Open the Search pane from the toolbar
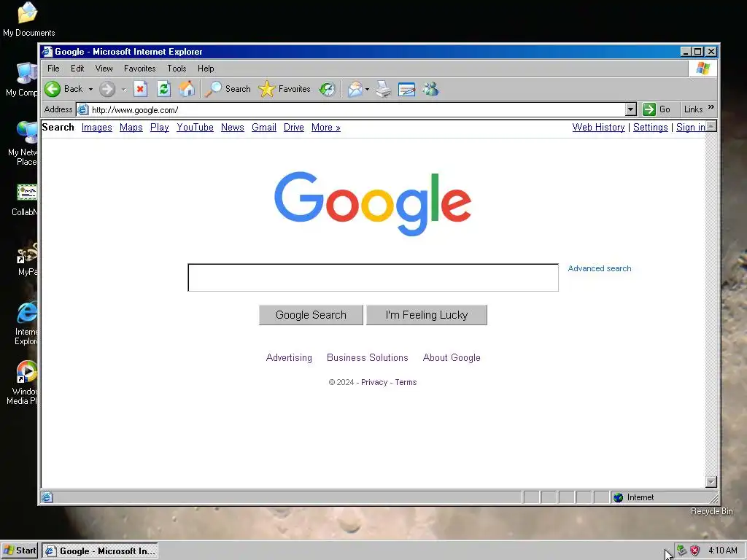Image resolution: width=747 pixels, height=560 pixels. point(228,89)
